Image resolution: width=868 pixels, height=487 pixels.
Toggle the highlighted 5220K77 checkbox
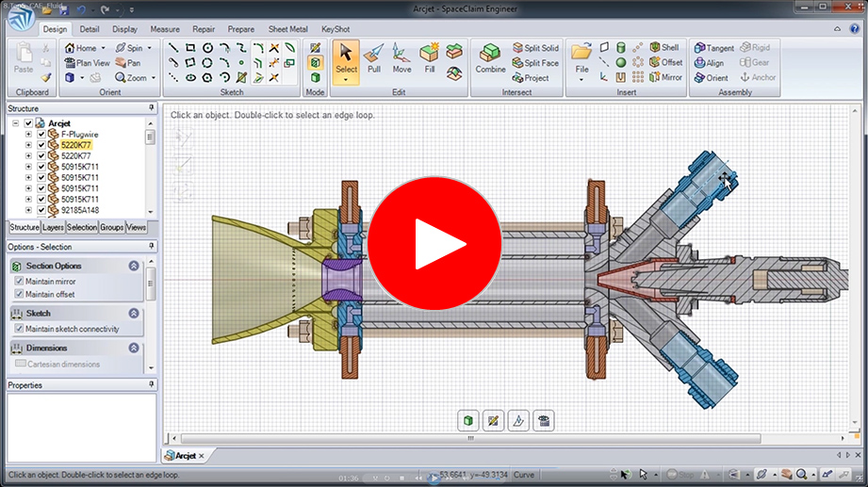pyautogui.click(x=41, y=145)
